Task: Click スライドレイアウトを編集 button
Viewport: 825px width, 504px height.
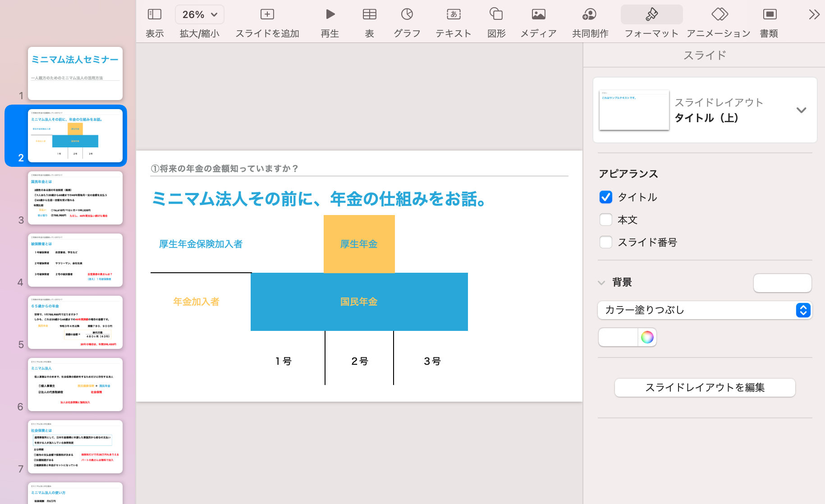Action: coord(705,388)
